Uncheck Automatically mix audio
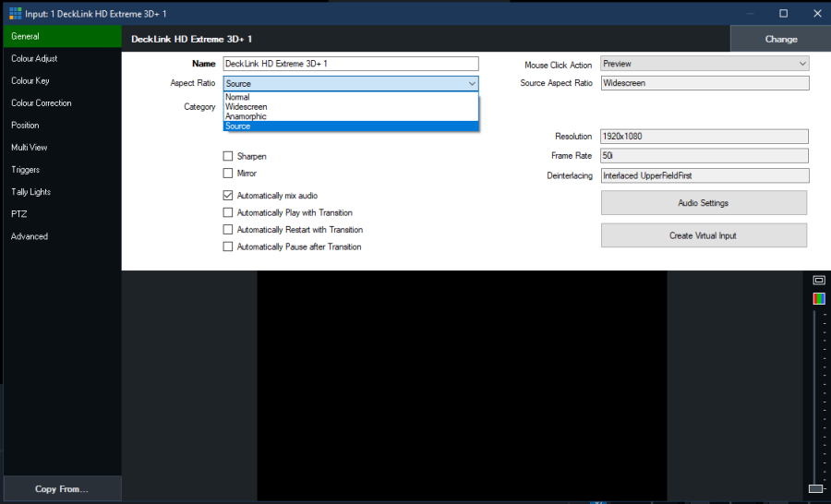This screenshot has width=831, height=504. point(228,196)
